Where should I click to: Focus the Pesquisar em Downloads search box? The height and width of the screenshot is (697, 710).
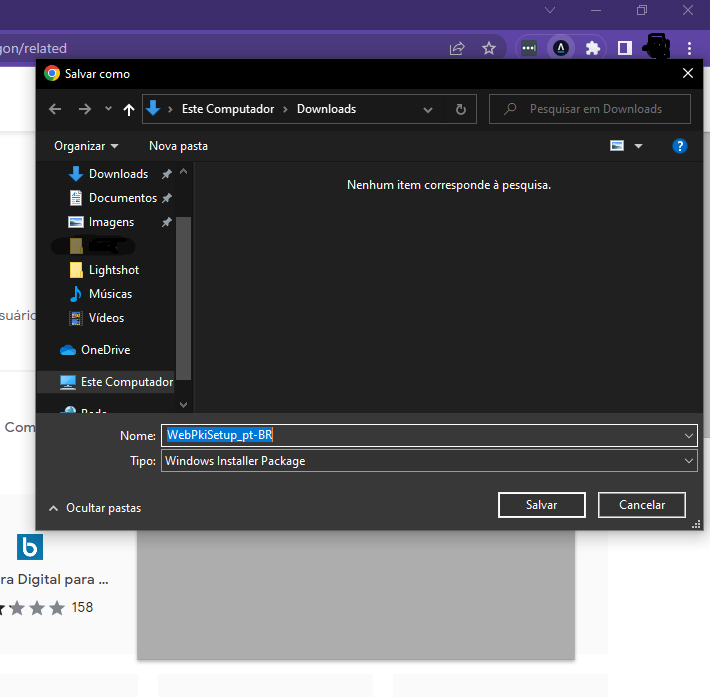590,109
